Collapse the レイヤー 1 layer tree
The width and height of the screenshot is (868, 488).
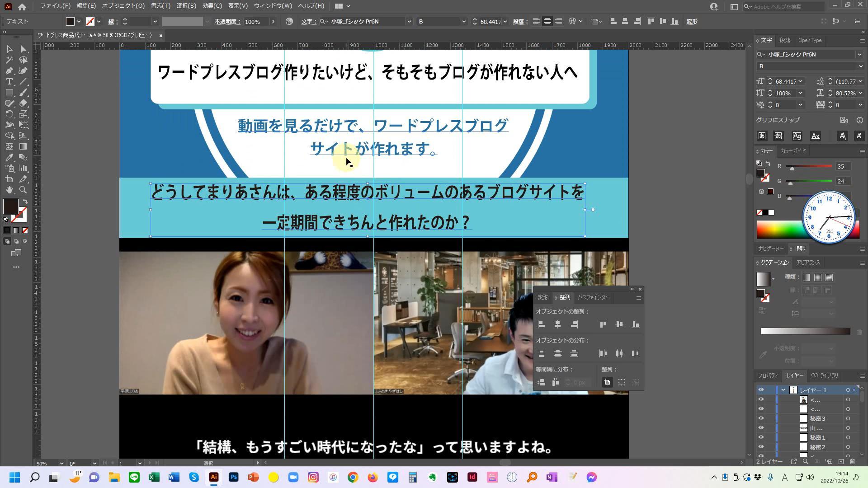[x=783, y=390]
